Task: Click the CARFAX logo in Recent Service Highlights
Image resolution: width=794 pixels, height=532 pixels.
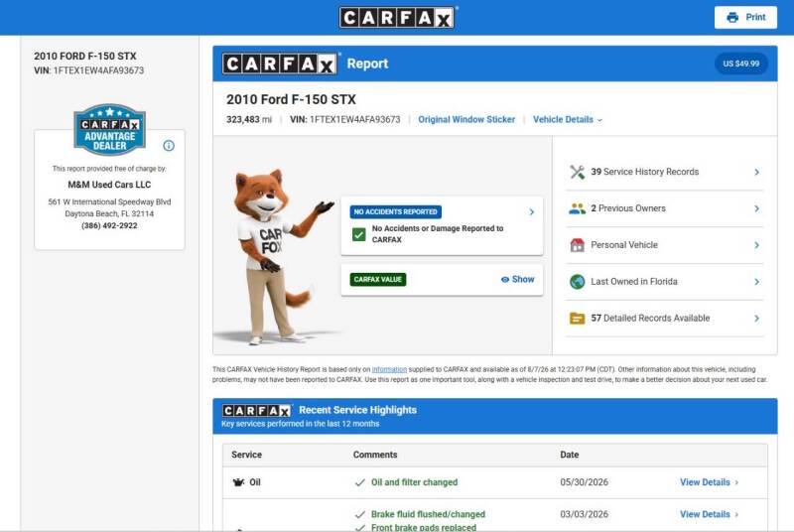Action: coord(257,411)
